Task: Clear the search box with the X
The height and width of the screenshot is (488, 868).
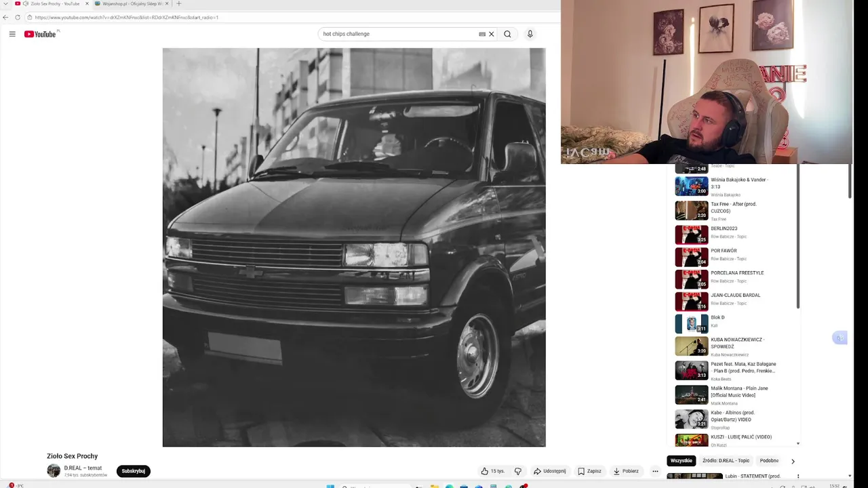Action: click(x=492, y=34)
